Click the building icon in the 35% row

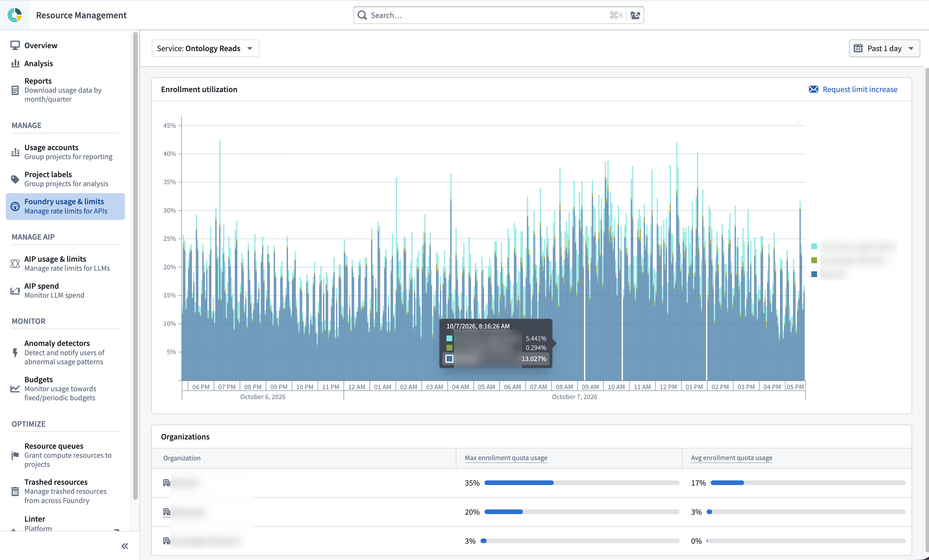(x=167, y=483)
